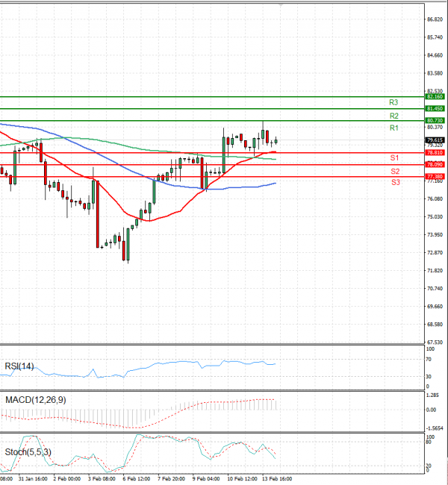Click the chart shift triangle marker at top

coord(281,5)
